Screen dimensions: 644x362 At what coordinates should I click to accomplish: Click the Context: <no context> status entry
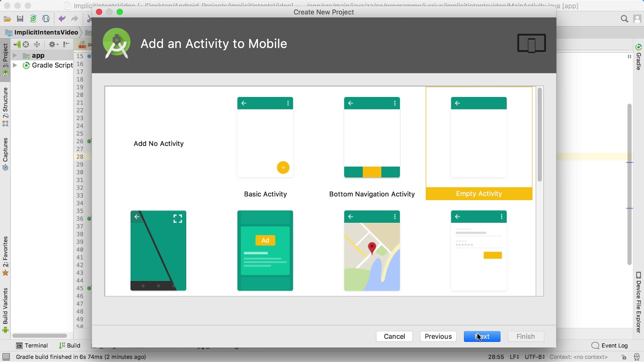point(578,357)
